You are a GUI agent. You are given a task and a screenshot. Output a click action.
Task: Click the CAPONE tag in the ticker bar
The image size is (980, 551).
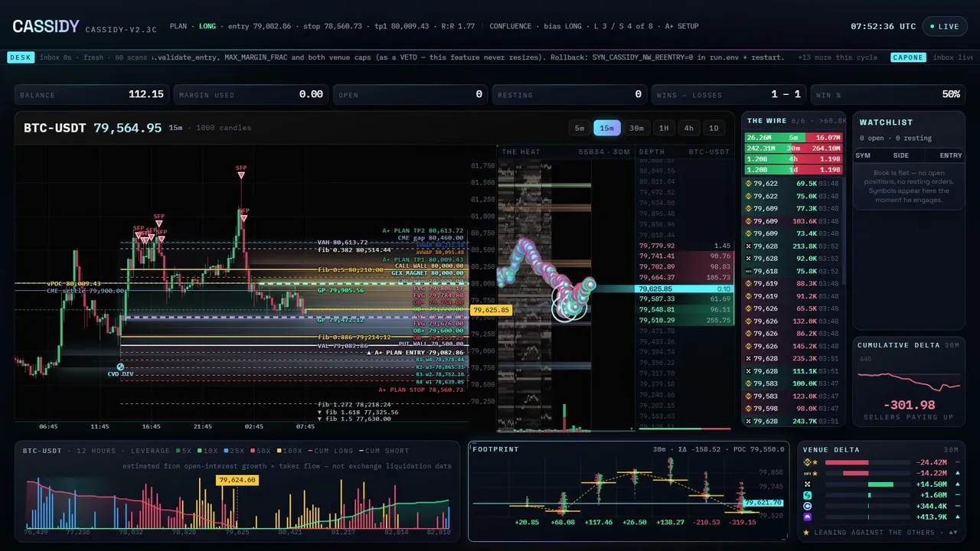click(x=908, y=57)
